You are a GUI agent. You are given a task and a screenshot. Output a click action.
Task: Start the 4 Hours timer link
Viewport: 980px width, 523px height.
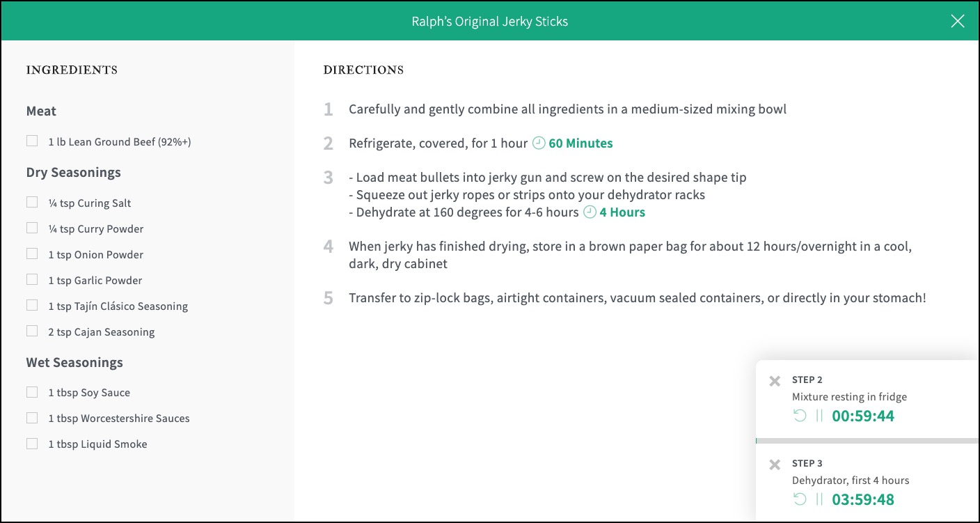(x=622, y=212)
